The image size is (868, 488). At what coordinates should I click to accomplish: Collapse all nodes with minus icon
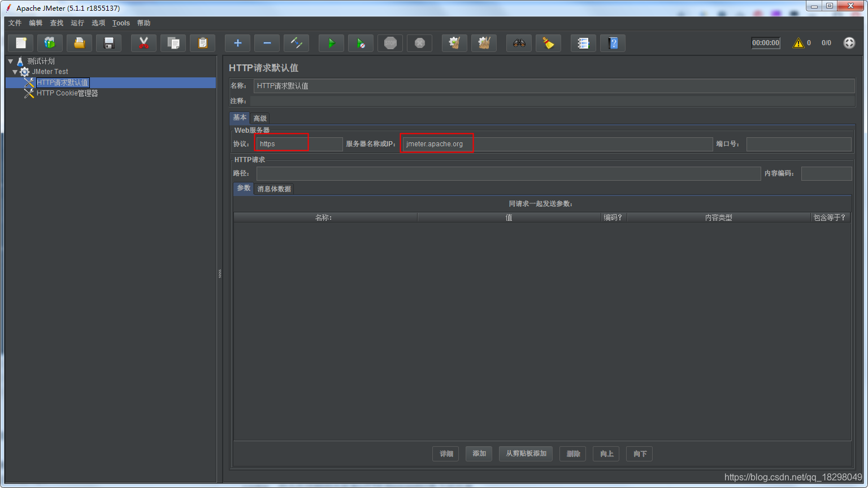click(267, 43)
